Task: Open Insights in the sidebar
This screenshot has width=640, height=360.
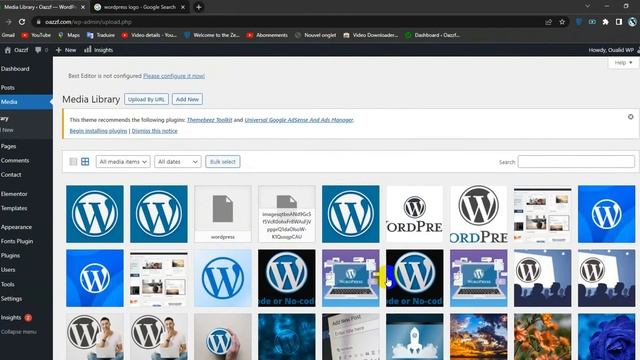Action: (x=11, y=317)
